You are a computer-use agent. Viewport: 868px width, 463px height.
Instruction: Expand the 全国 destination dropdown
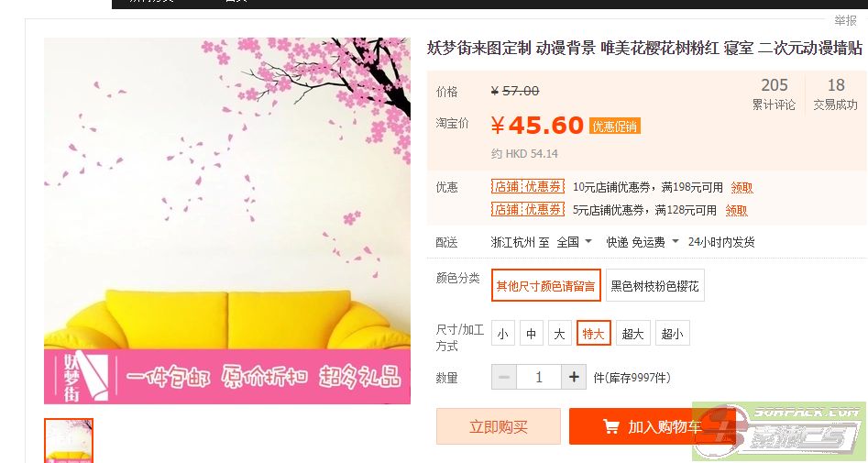[x=574, y=242]
